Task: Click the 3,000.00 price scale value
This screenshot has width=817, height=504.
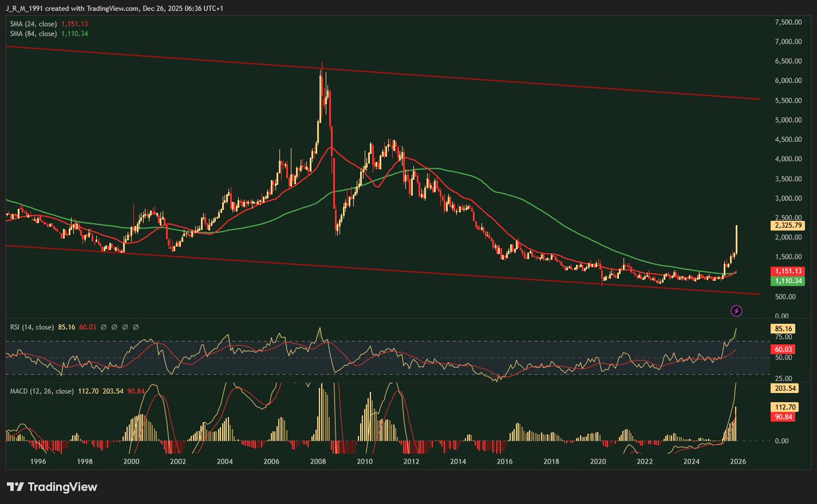Action: click(x=788, y=199)
